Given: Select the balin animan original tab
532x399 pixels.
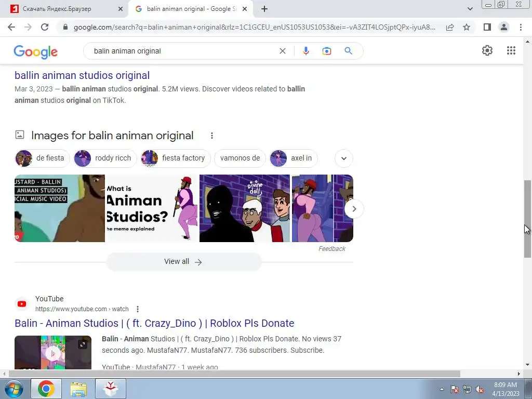Looking at the screenshot, I should click(x=191, y=9).
